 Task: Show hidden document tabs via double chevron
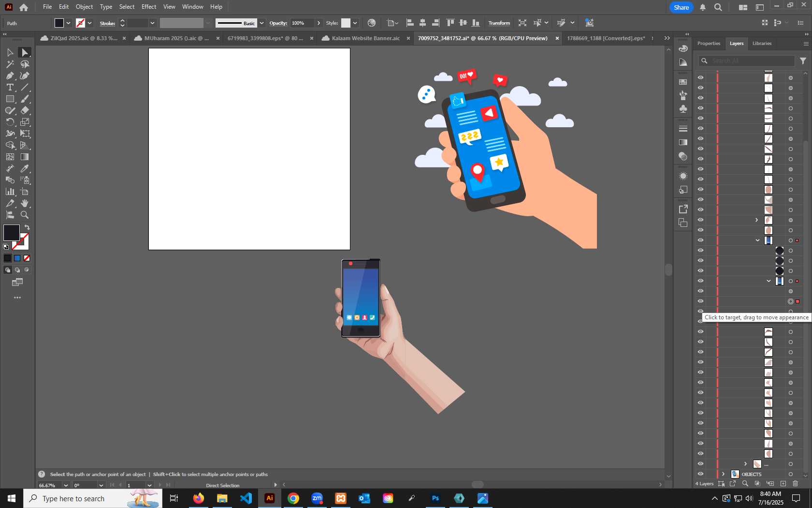667,38
